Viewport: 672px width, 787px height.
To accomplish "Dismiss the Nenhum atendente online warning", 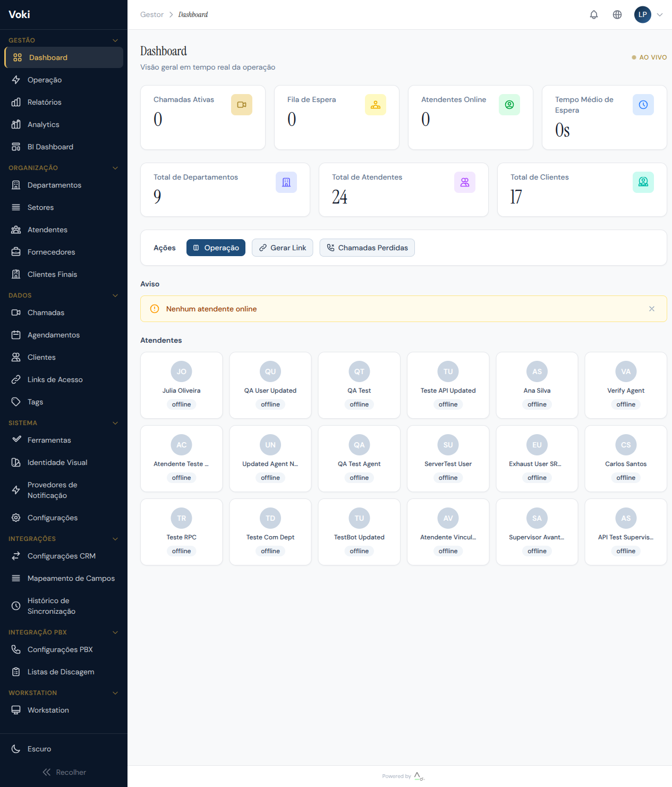I will pyautogui.click(x=652, y=309).
